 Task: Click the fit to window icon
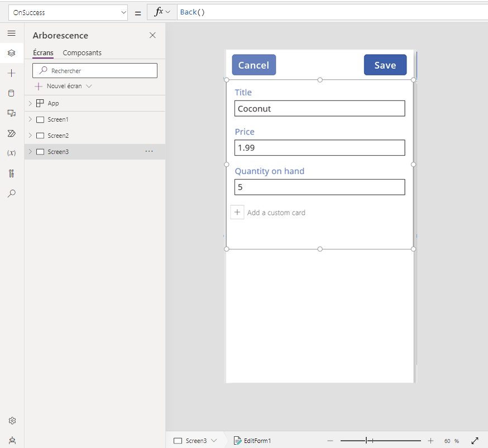click(475, 441)
